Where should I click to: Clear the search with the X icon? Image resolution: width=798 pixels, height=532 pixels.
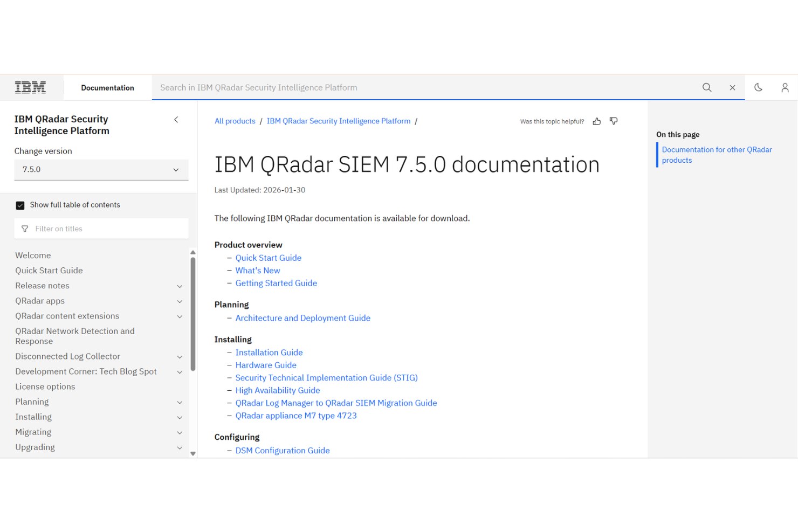point(732,87)
